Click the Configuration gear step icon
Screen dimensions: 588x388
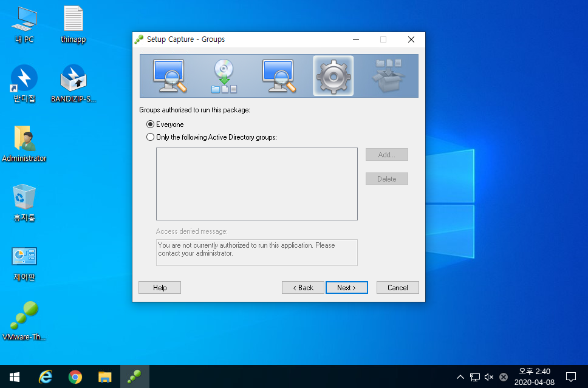[333, 76]
